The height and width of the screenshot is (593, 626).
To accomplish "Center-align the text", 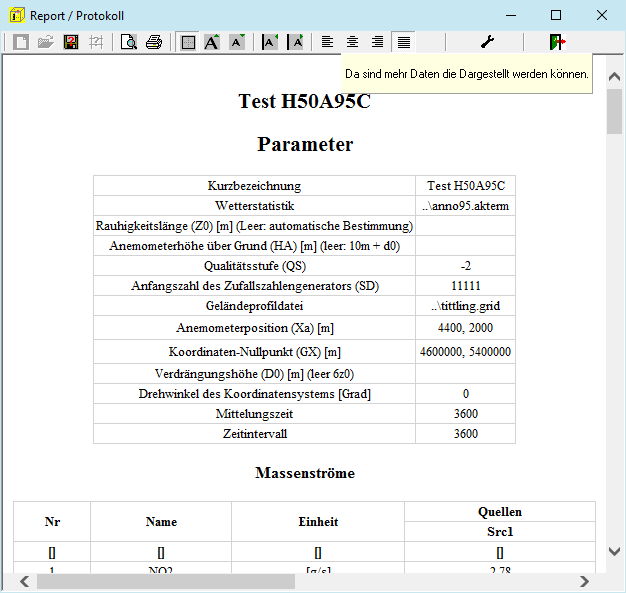I will coord(352,42).
